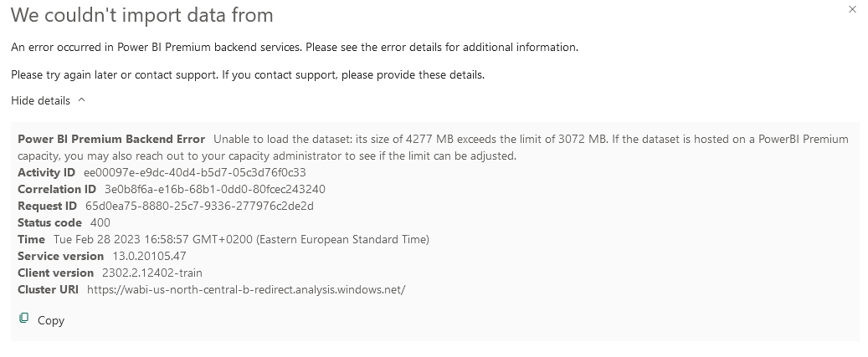Click the bold Cluster URI label
Viewport: 868px width, 357px height.
(x=49, y=289)
